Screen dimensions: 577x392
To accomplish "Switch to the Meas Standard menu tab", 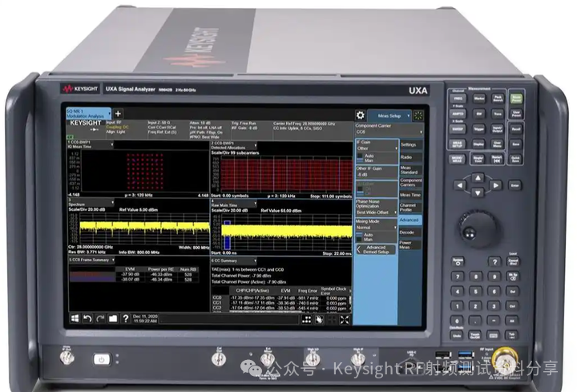I will coord(410,170).
